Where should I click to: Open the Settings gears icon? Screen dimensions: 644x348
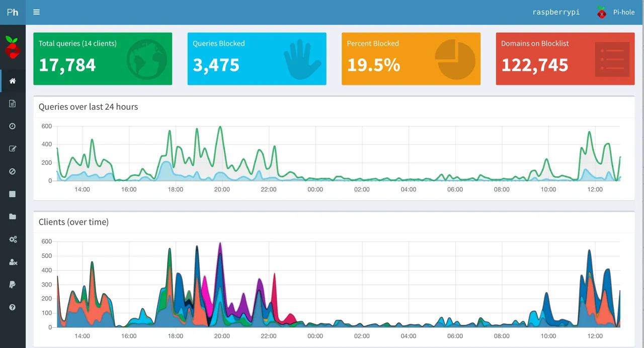coord(13,239)
